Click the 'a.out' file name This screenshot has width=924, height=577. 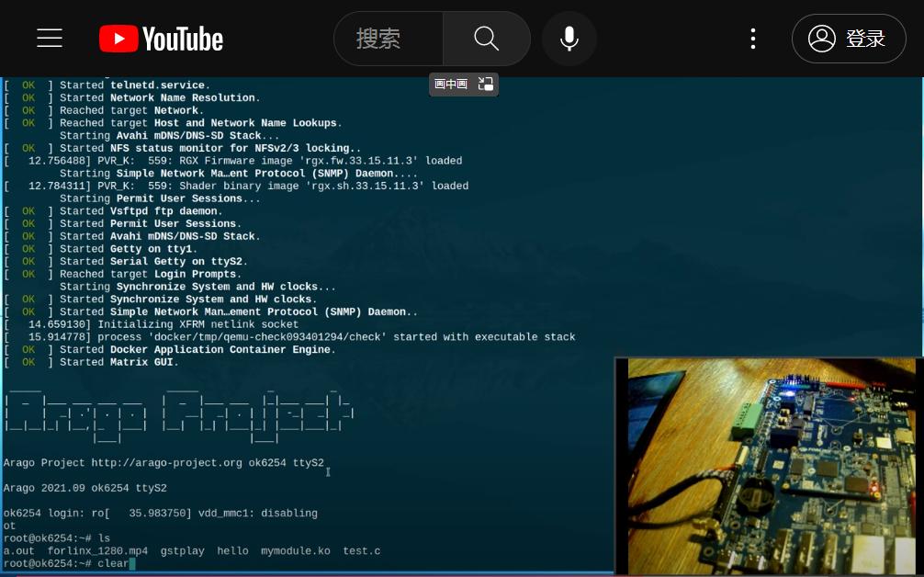pos(19,551)
